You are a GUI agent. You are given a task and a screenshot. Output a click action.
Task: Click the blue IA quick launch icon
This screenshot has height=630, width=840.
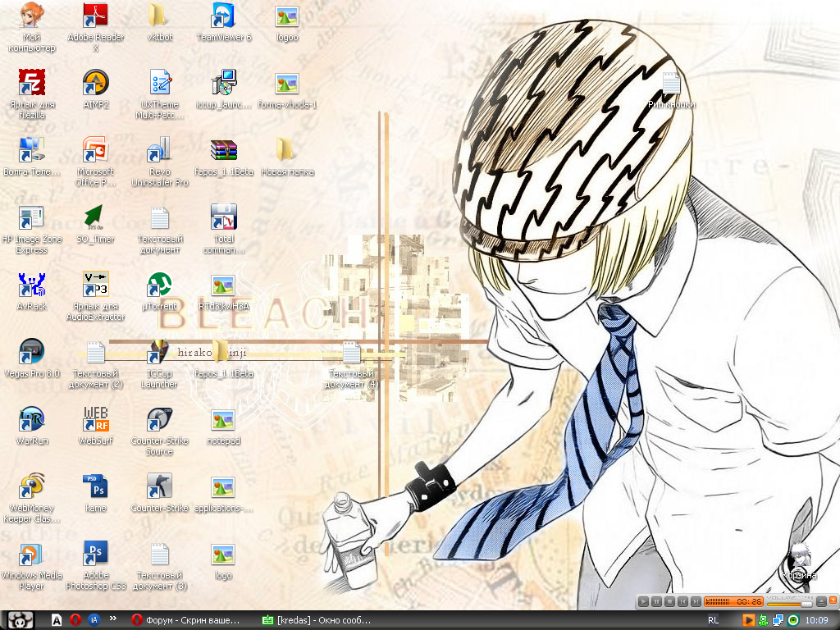[94, 620]
